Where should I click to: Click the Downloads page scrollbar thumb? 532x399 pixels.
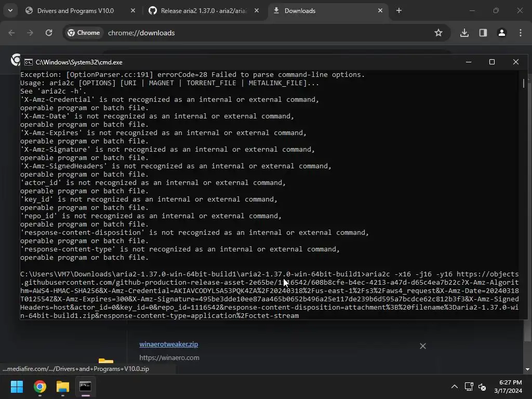click(x=527, y=331)
